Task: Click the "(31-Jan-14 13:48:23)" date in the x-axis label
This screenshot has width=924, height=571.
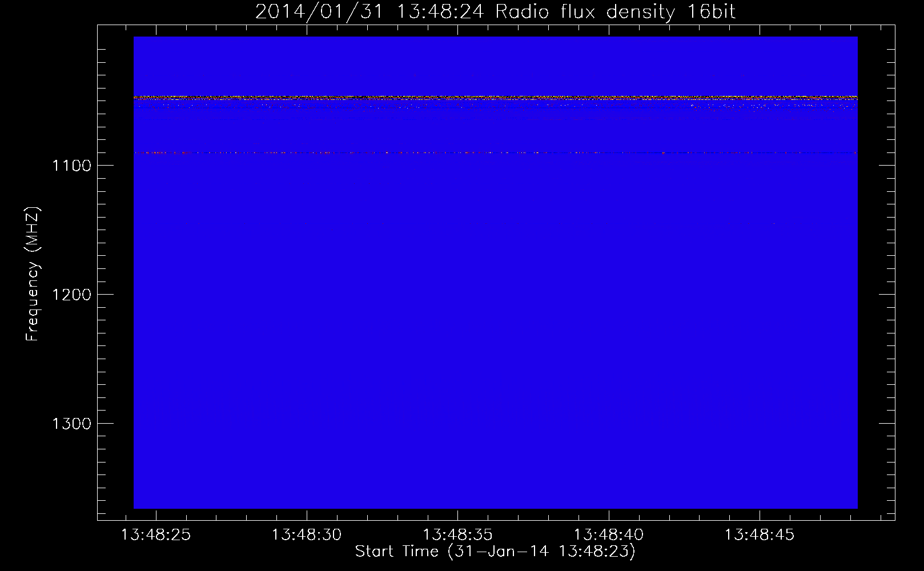Action: (541, 552)
